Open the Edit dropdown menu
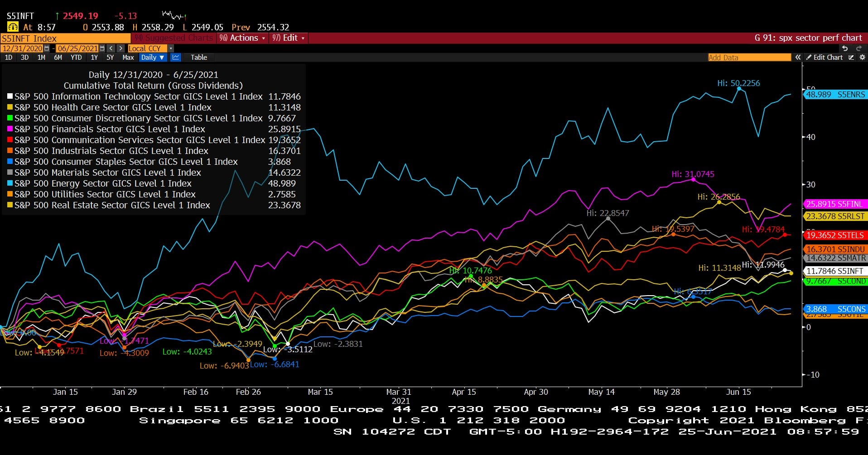The width and height of the screenshot is (868, 455). click(x=289, y=38)
